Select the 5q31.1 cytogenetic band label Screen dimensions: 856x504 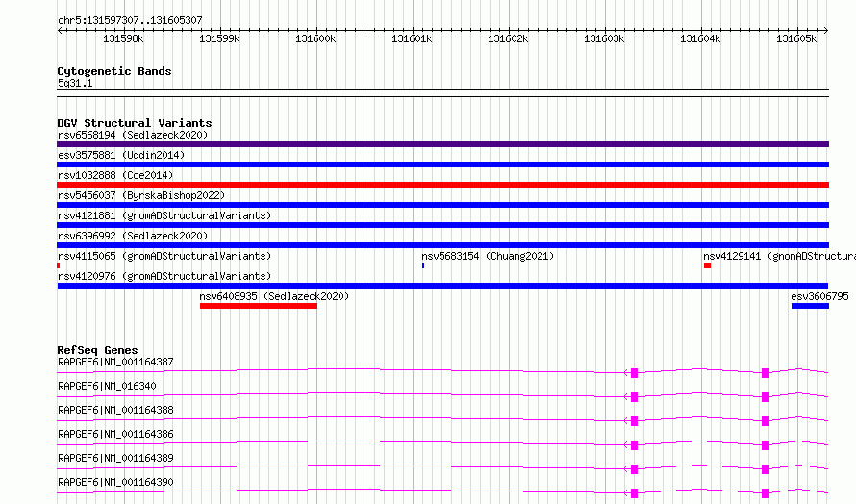(x=75, y=83)
